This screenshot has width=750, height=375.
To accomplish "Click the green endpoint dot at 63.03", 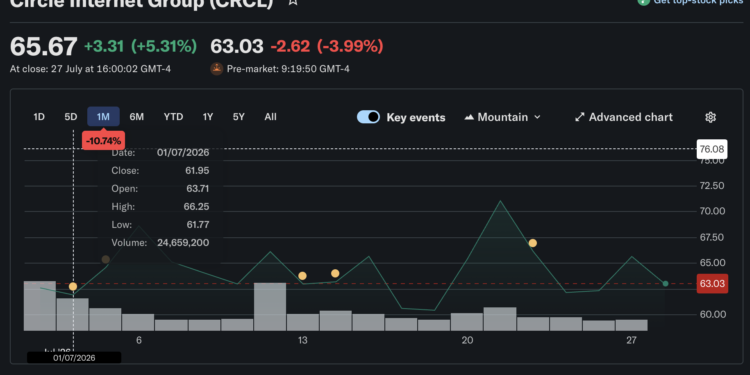I will [x=665, y=284].
